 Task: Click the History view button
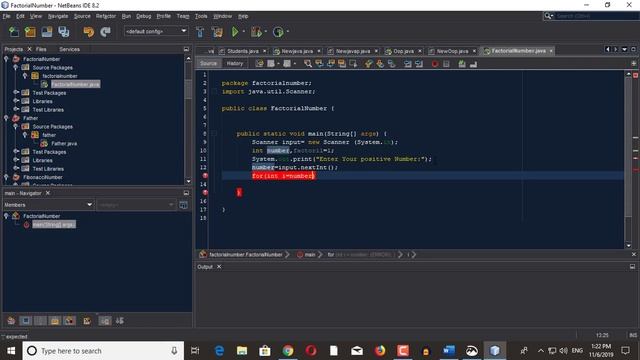tap(235, 63)
